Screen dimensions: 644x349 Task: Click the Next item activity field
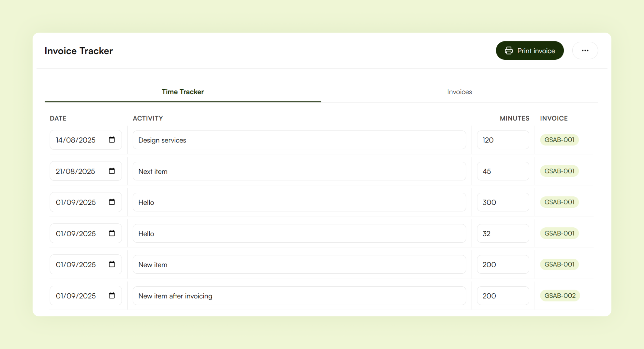click(x=299, y=171)
